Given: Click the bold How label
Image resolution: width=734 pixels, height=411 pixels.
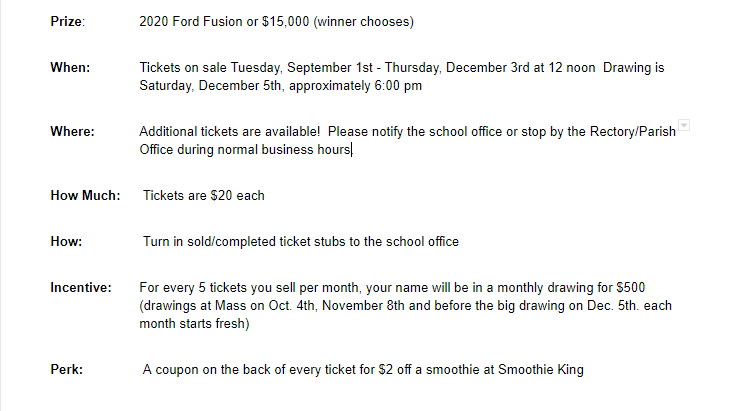Looking at the screenshot, I should (x=66, y=242).
